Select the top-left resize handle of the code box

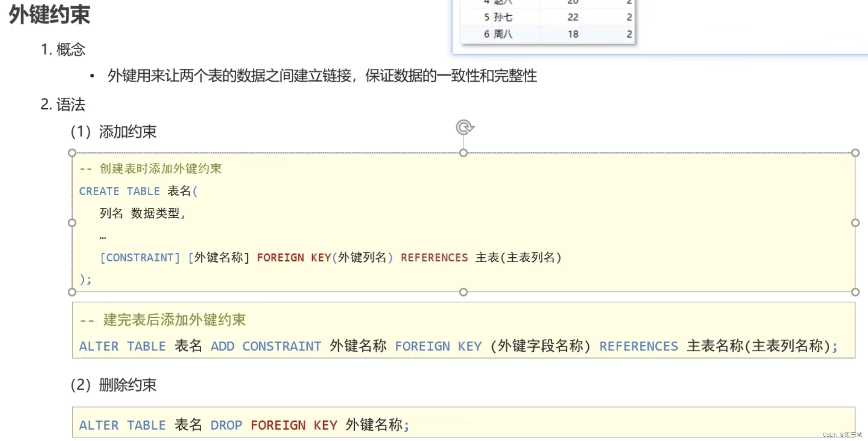coord(72,153)
